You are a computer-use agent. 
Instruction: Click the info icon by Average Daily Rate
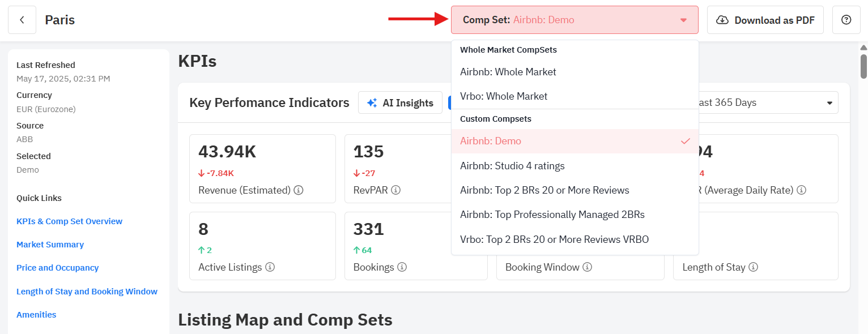[802, 190]
